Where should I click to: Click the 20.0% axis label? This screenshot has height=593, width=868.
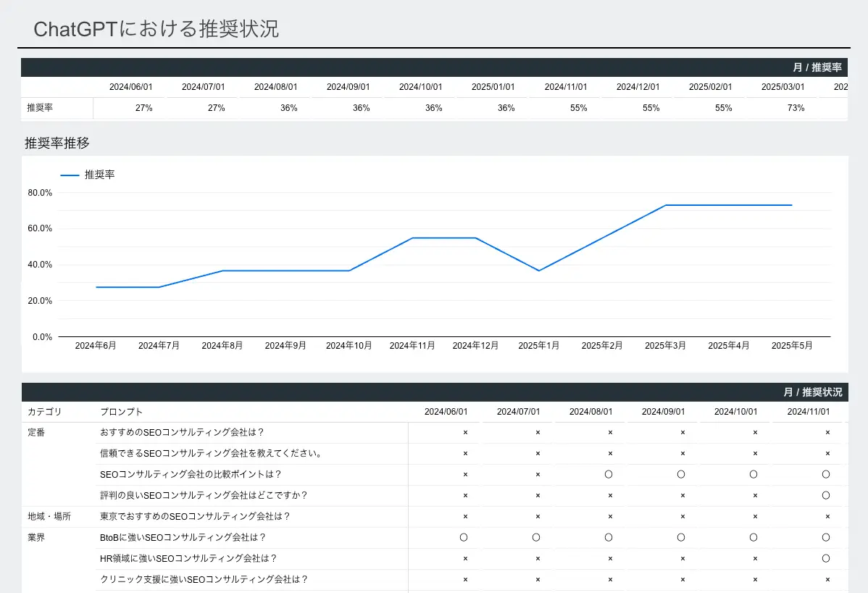(x=40, y=301)
